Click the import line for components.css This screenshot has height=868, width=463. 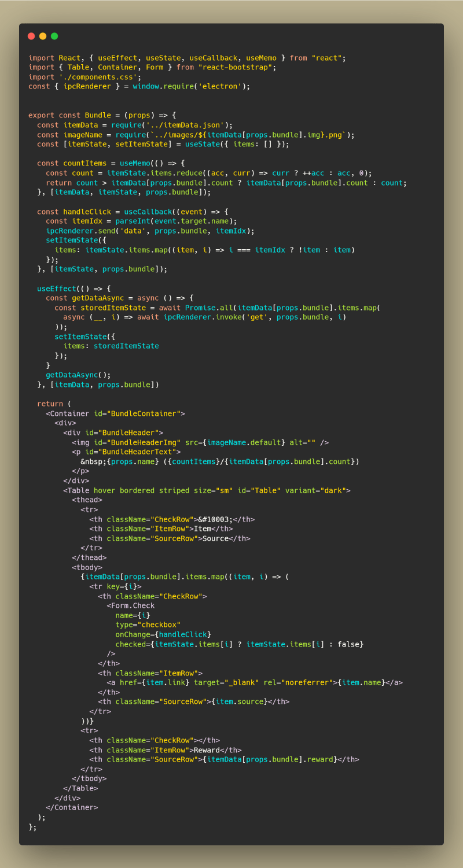click(x=86, y=76)
